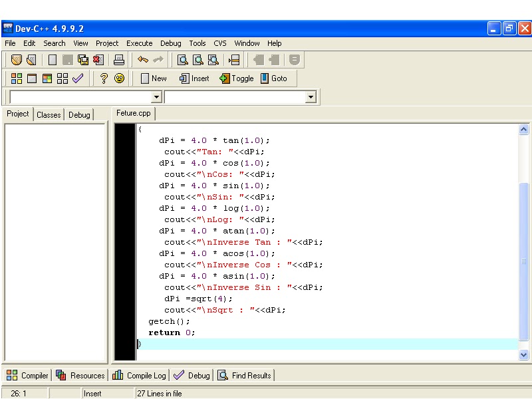Open the Execute menu

(139, 43)
